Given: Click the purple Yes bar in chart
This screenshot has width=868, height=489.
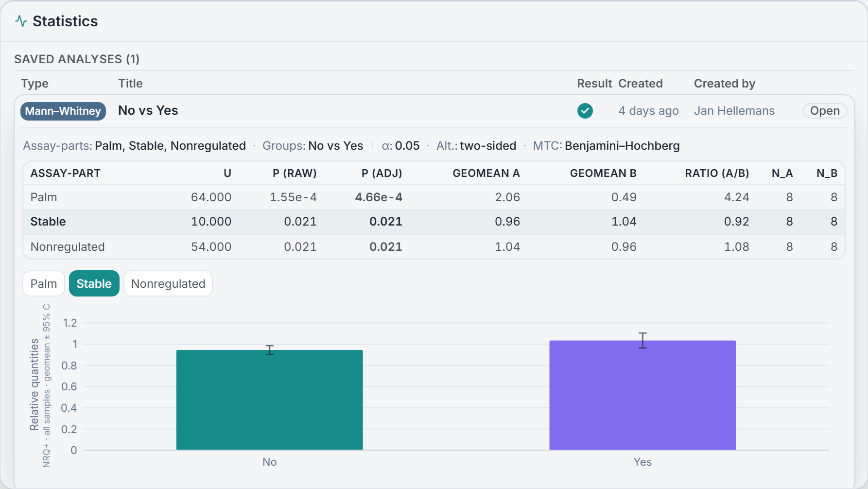Looking at the screenshot, I should (642, 395).
